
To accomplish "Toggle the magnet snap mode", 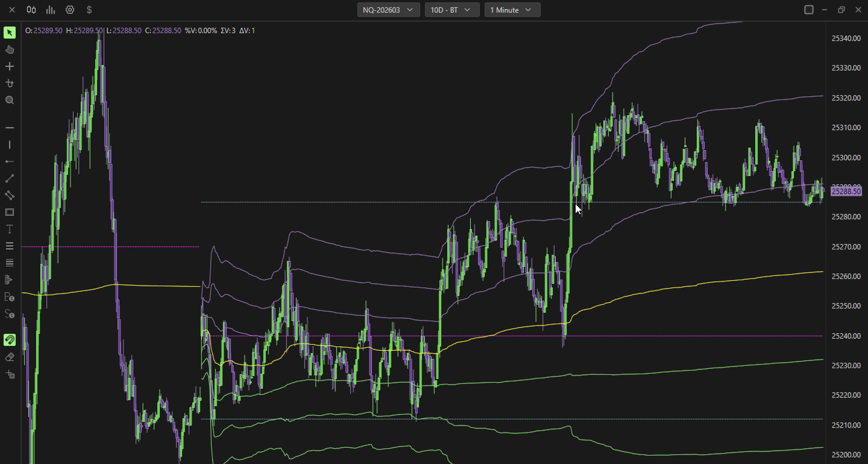I will click(x=9, y=340).
